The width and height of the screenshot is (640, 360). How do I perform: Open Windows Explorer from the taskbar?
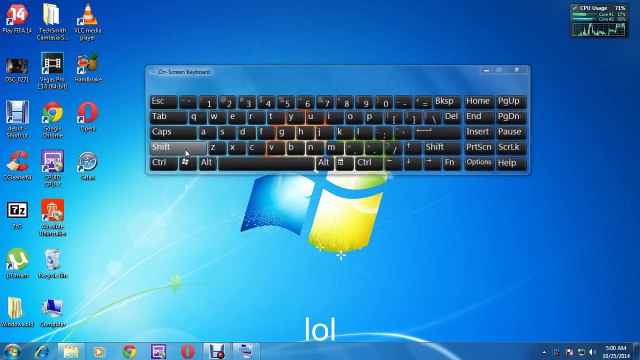coord(71,351)
